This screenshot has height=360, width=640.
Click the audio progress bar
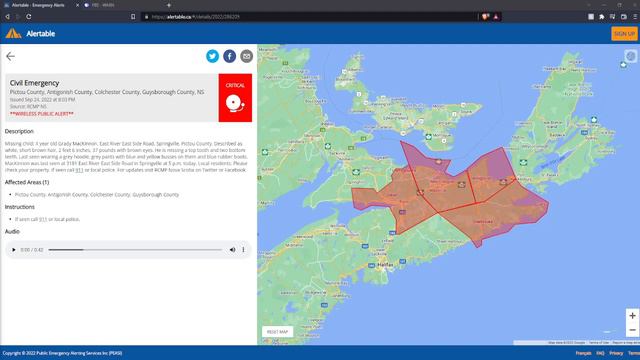pos(135,249)
